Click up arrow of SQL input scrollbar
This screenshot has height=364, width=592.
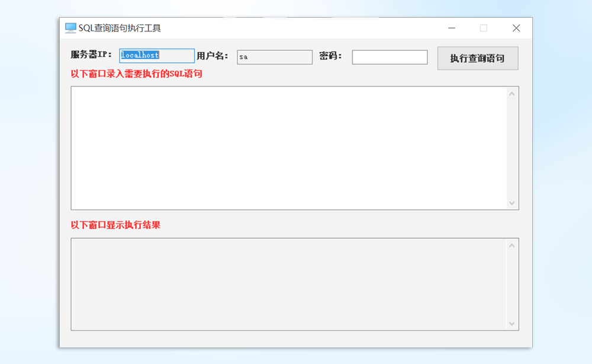pos(512,94)
